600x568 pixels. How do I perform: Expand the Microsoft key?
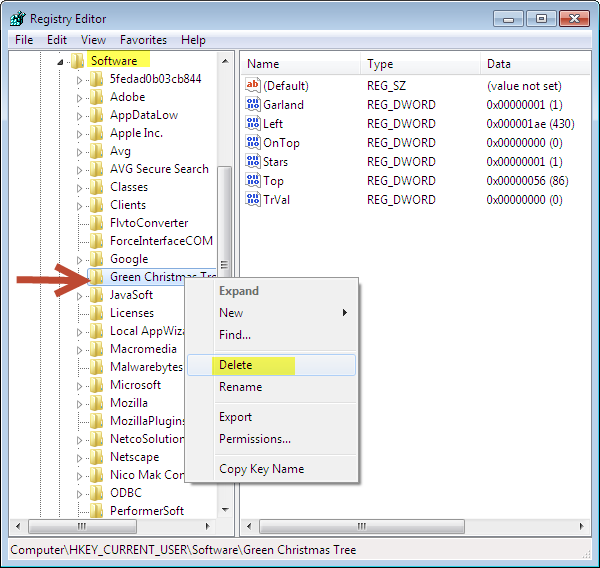(79, 386)
